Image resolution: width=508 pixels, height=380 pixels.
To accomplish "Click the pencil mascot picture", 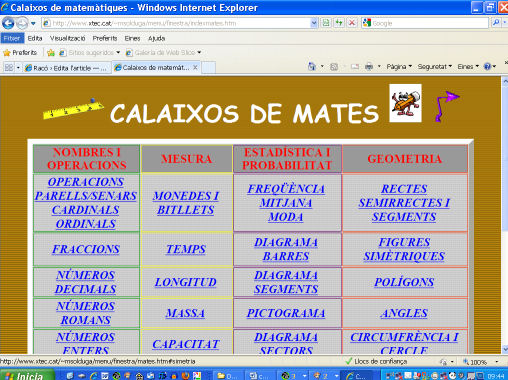I will coord(405,103).
